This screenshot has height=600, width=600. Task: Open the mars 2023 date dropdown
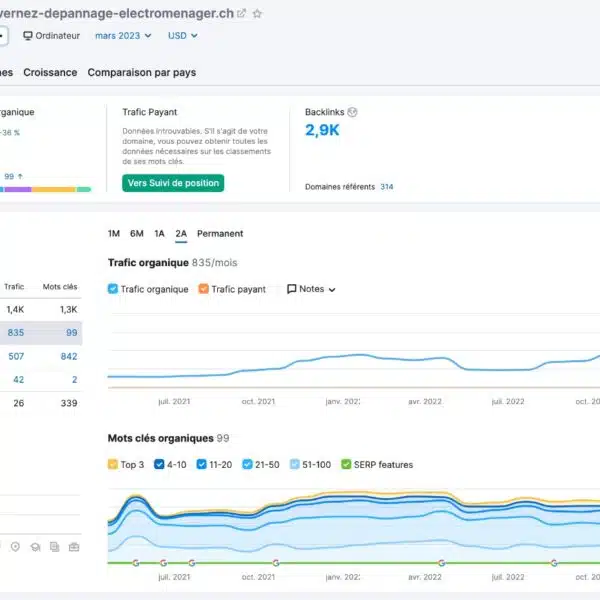pos(123,36)
